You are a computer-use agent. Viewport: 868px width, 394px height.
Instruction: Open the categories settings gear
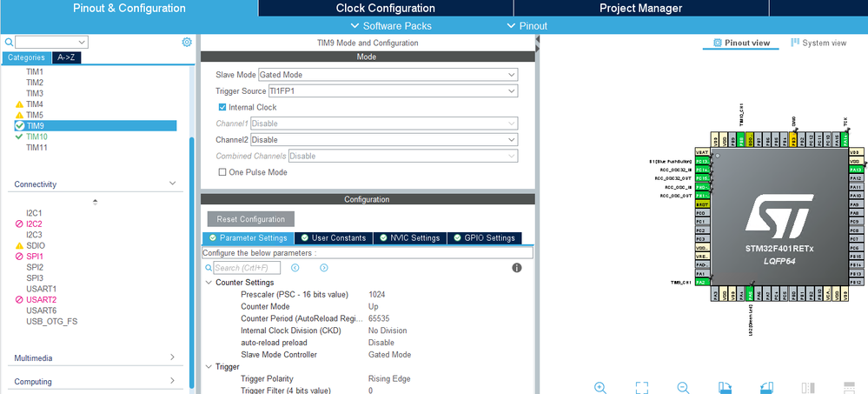tap(187, 42)
